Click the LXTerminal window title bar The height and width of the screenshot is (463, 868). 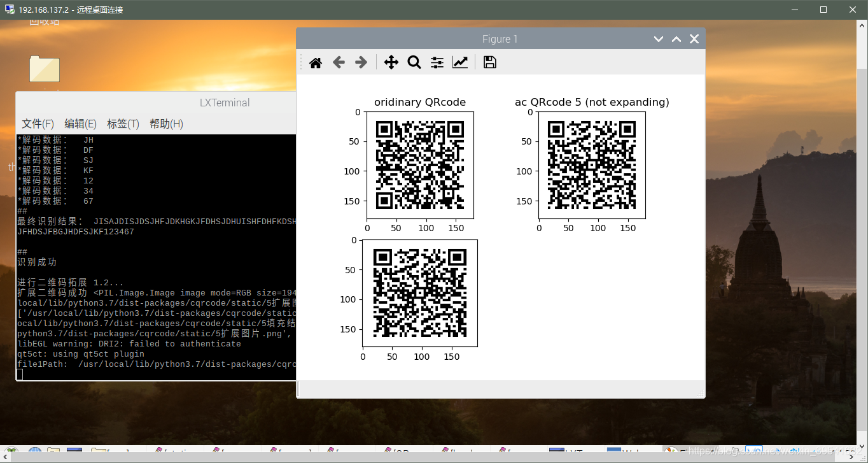(x=157, y=103)
